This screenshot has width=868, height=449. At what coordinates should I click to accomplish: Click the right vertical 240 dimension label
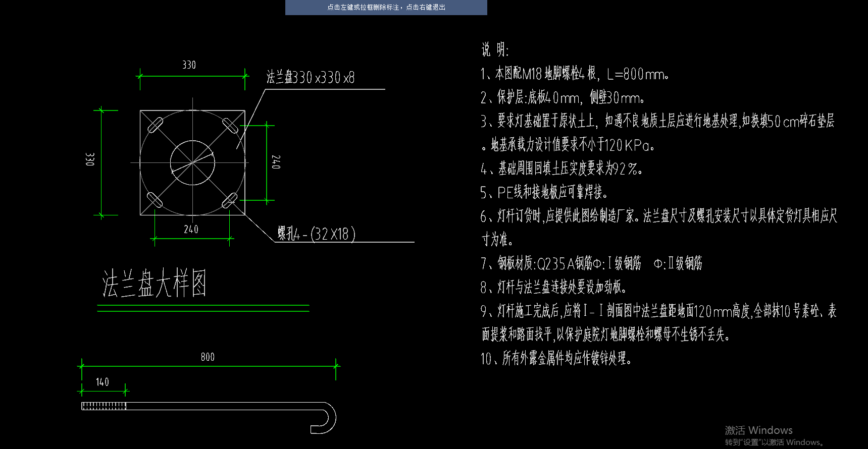276,162
